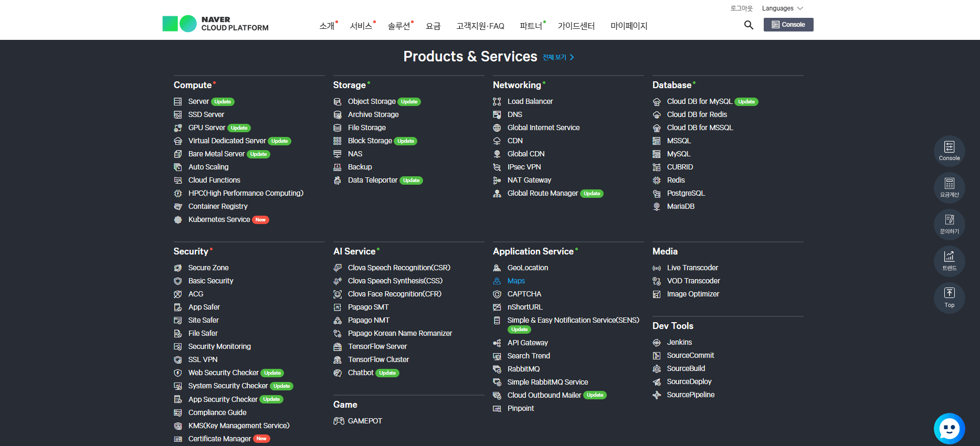Open the 요금 menu
Image resolution: width=980 pixels, height=446 pixels.
point(433,26)
